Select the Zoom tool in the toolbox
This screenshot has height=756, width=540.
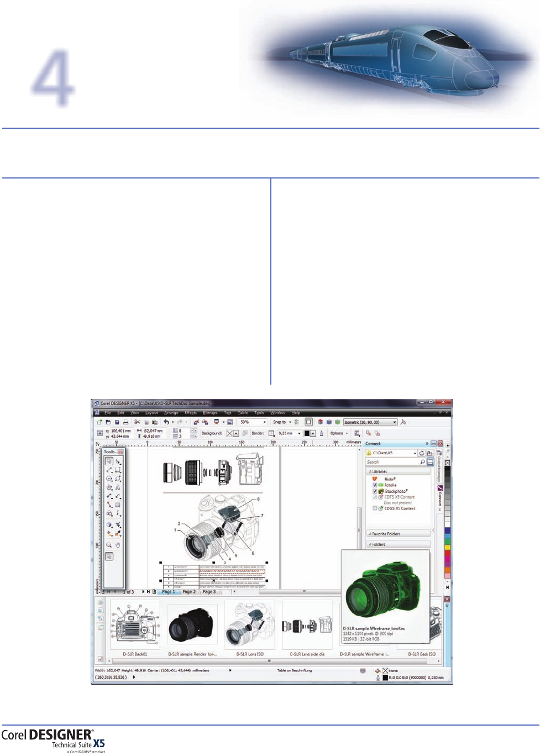click(109, 545)
